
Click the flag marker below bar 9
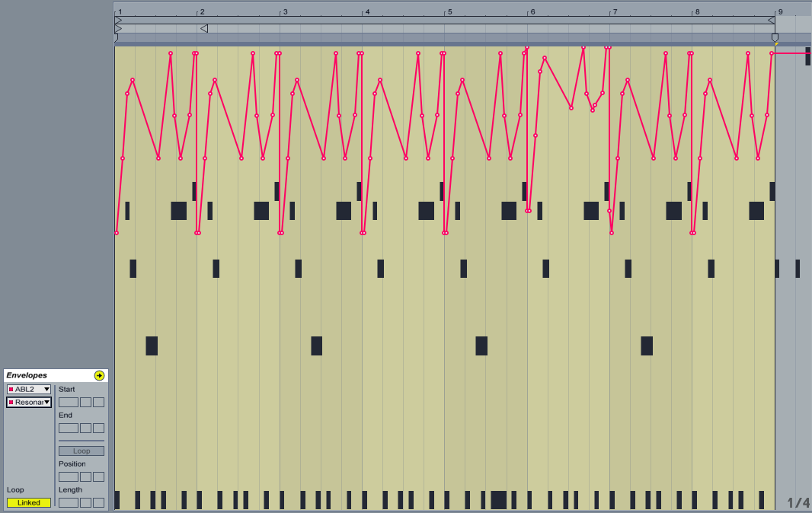tap(775, 37)
